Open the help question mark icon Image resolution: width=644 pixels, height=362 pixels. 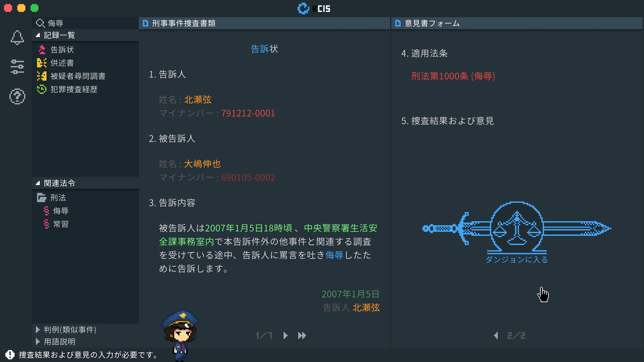(17, 96)
